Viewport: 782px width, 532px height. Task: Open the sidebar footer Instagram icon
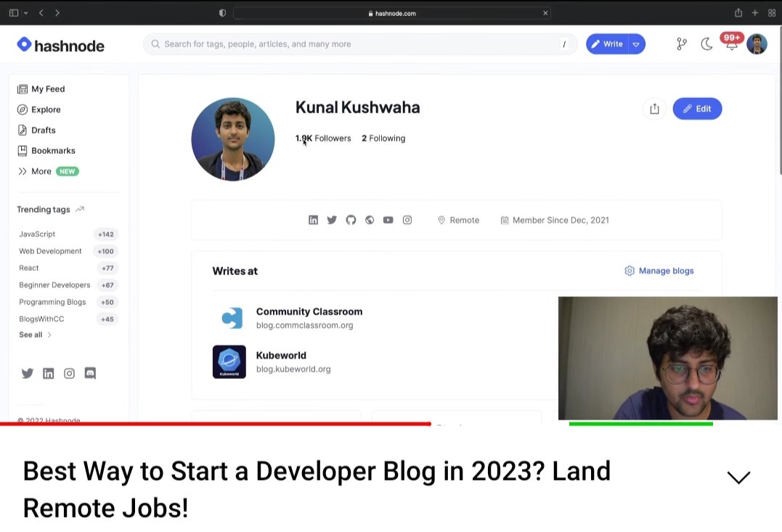(x=69, y=374)
